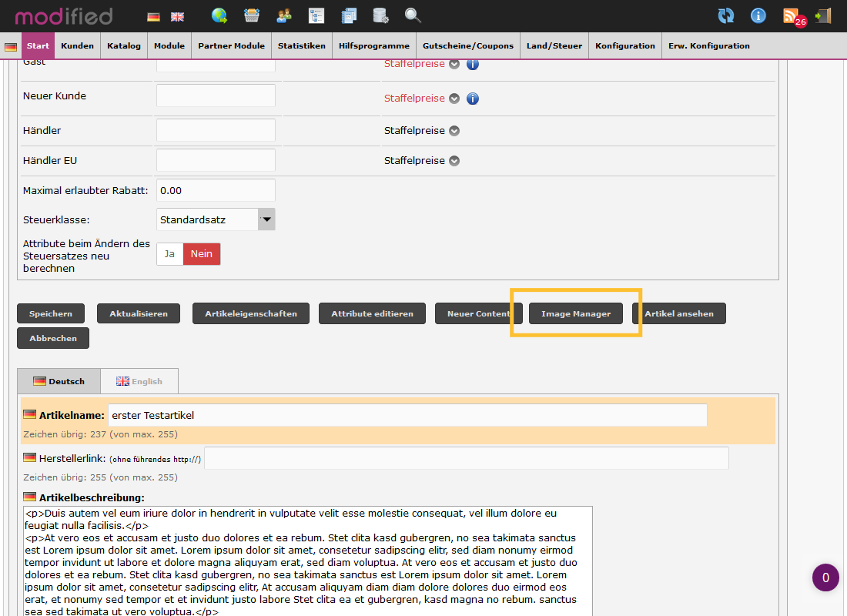
Task: Click the info icon next to Neuer Kunde Staffelpreise
Action: 472,98
